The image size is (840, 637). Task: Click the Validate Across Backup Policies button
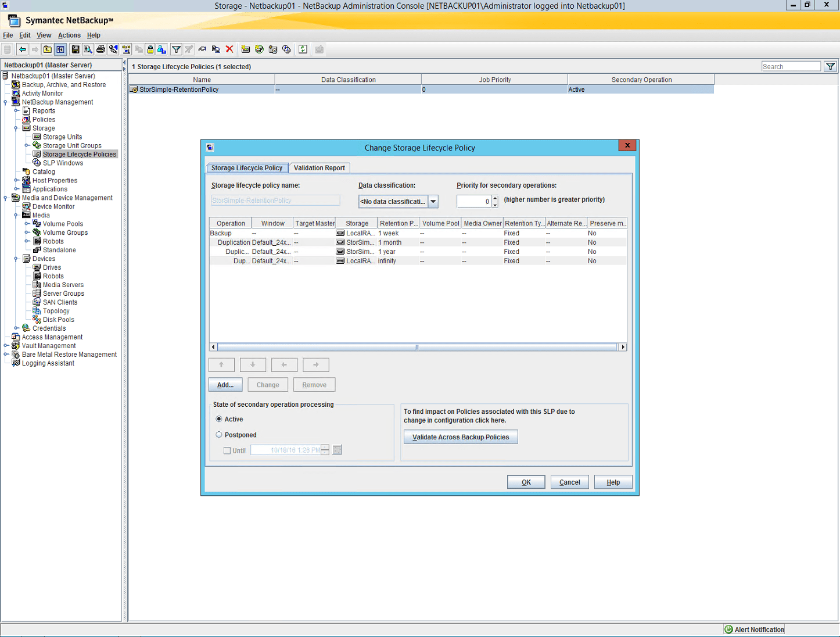pos(460,436)
